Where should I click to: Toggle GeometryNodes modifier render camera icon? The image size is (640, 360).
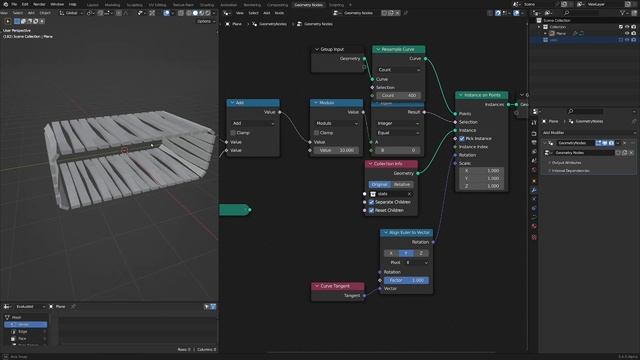611,143
